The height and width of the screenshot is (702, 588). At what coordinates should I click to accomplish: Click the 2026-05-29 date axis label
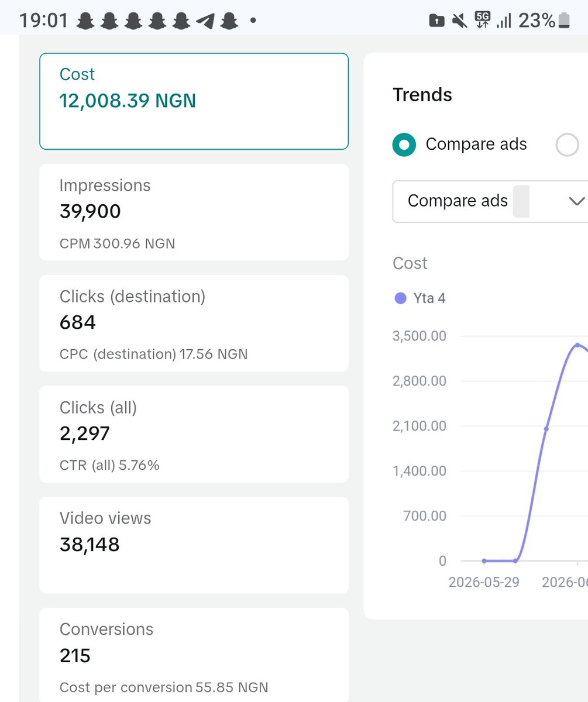pyautogui.click(x=484, y=583)
